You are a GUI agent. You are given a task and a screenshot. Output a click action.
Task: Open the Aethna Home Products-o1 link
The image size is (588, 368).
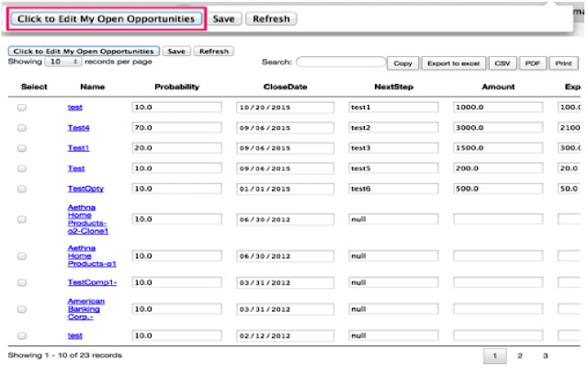[92, 256]
